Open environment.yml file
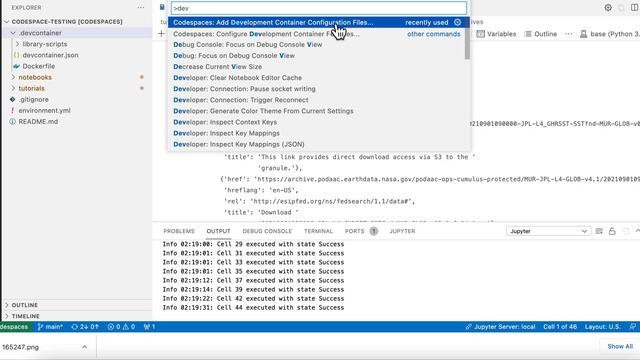Viewport: 640px width, 360px height. (x=44, y=110)
